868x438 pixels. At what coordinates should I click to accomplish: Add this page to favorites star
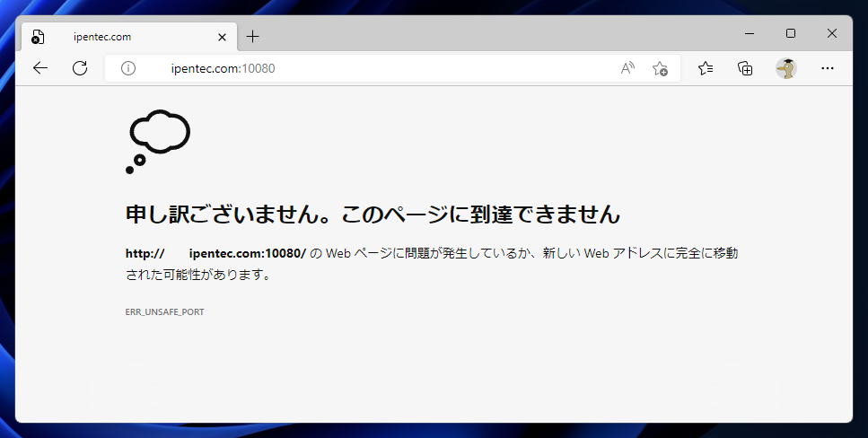click(660, 68)
